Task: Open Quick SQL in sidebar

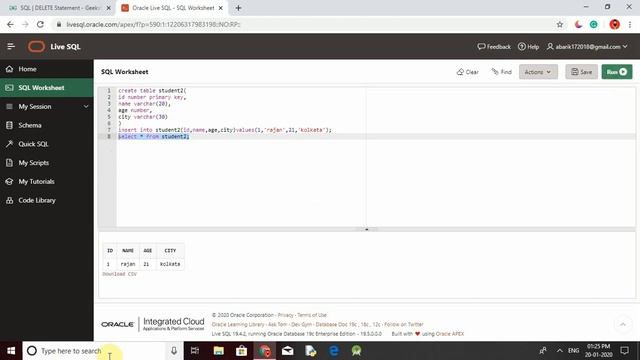Action: 47,144
